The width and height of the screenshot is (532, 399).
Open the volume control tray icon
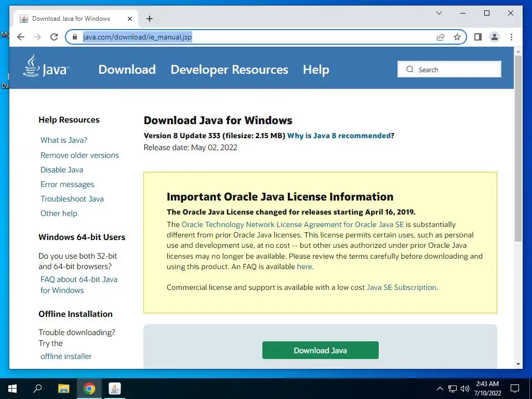(x=465, y=389)
